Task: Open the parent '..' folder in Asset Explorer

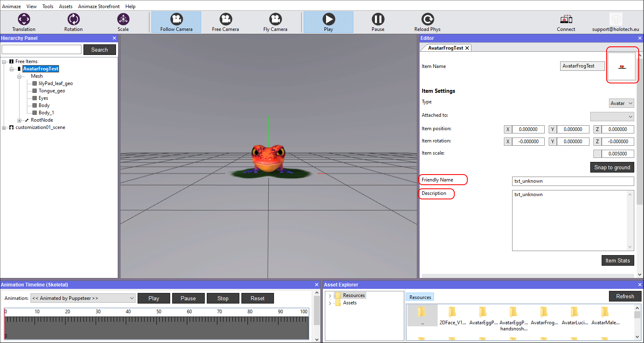Action: coord(423,315)
